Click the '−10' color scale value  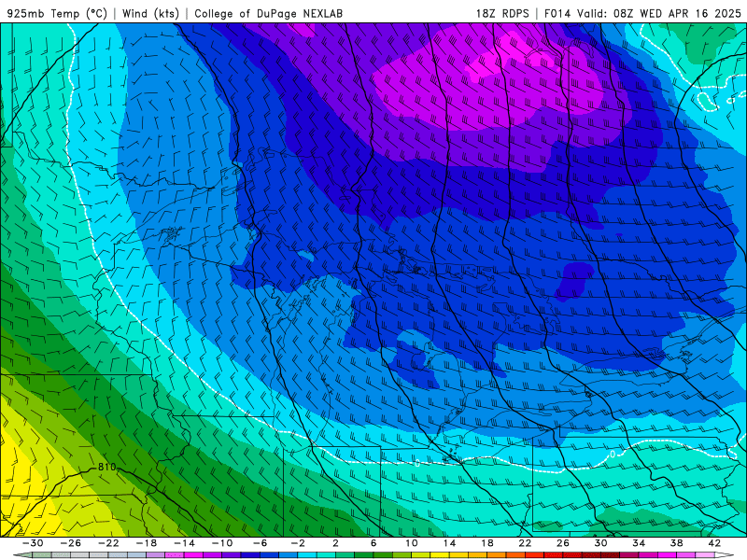click(x=222, y=543)
